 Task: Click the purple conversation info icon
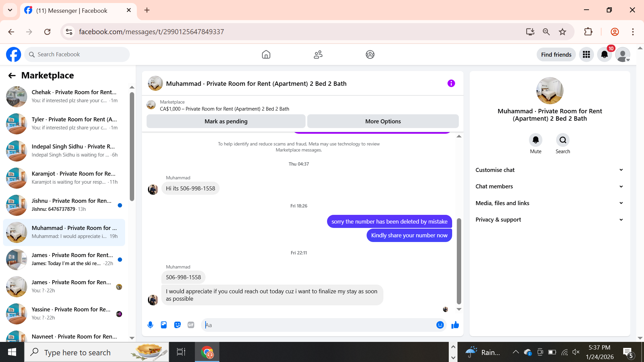(x=451, y=83)
